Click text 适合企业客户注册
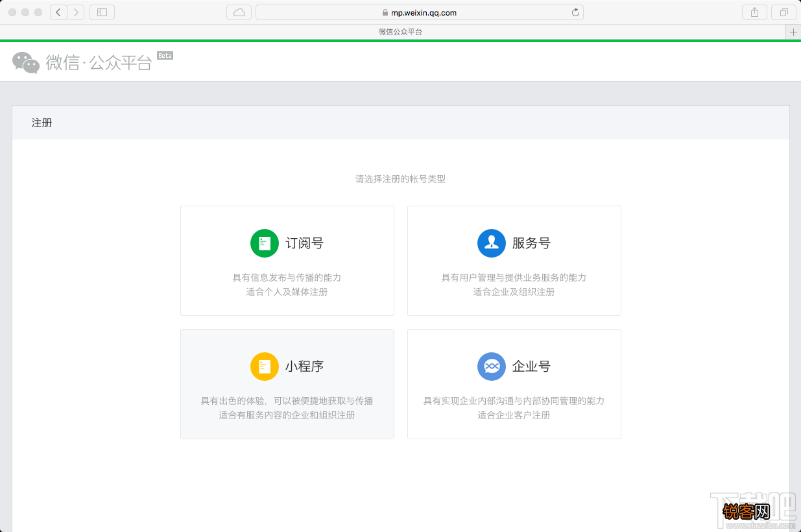The image size is (801, 532). tap(514, 415)
